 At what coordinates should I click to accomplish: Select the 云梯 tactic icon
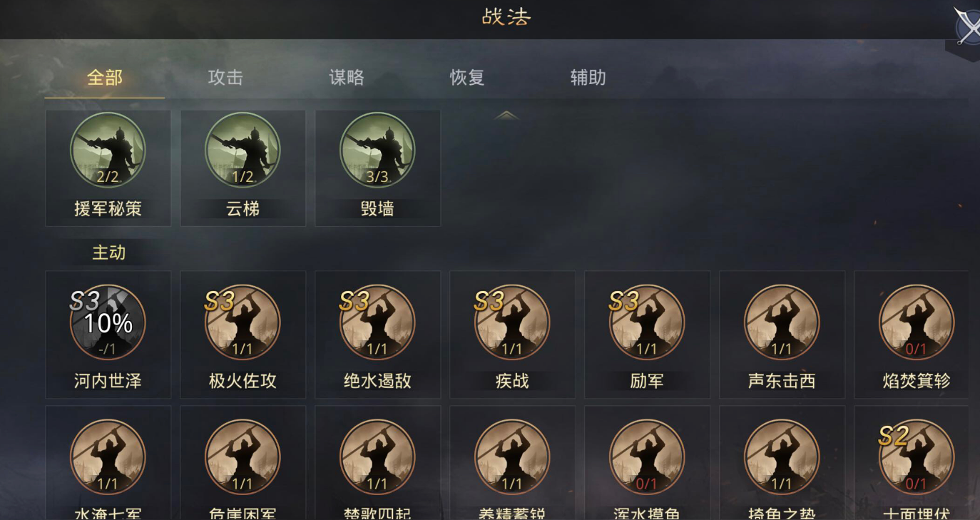click(x=243, y=151)
